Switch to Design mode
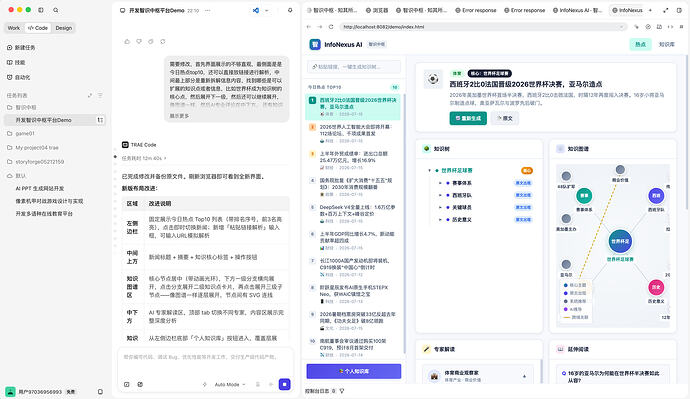 click(x=63, y=28)
